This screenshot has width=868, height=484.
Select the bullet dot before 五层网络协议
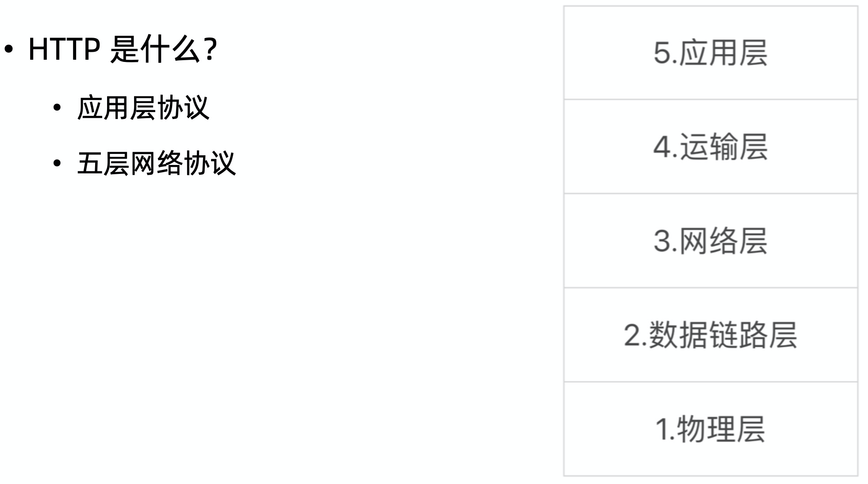[x=57, y=164]
